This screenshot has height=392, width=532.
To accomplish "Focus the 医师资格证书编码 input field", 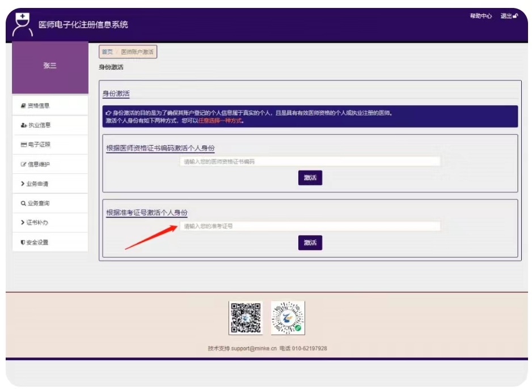I will (310, 161).
